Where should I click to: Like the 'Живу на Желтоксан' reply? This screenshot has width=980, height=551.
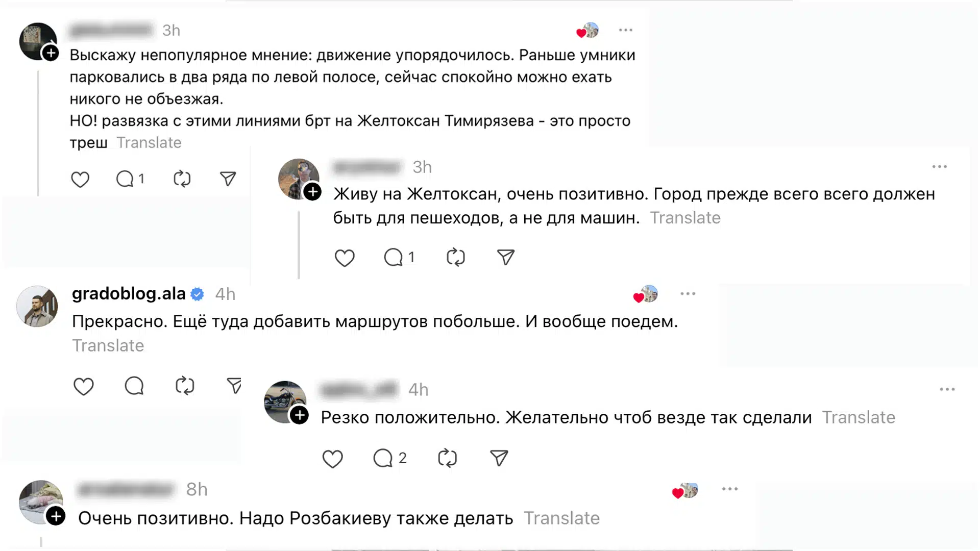tap(345, 258)
